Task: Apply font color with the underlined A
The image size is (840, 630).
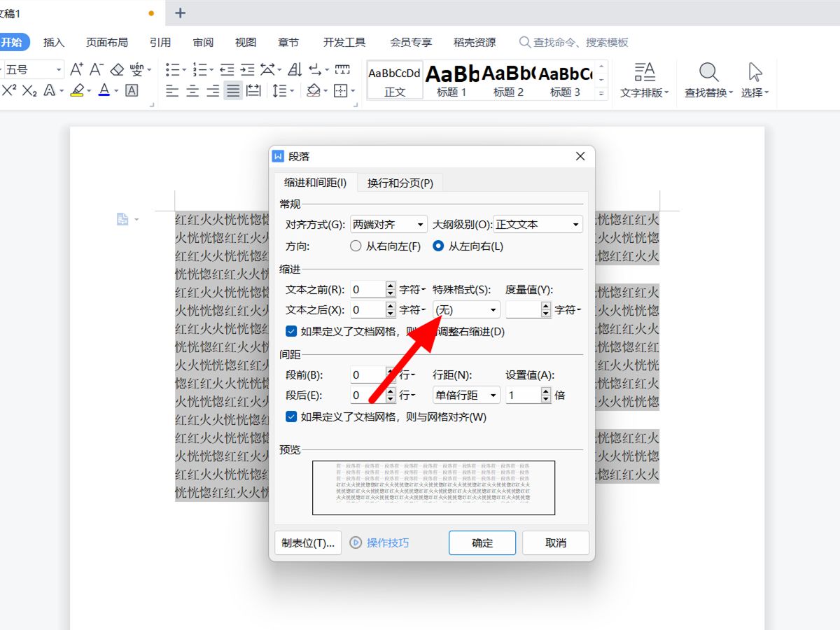Action: [104, 90]
